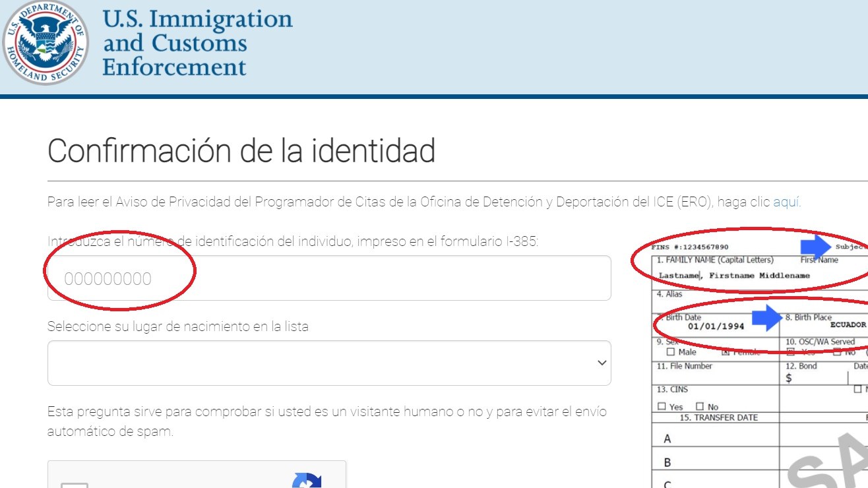Click the label about the I-385 identification number
The width and height of the screenshot is (868, 488).
click(293, 241)
